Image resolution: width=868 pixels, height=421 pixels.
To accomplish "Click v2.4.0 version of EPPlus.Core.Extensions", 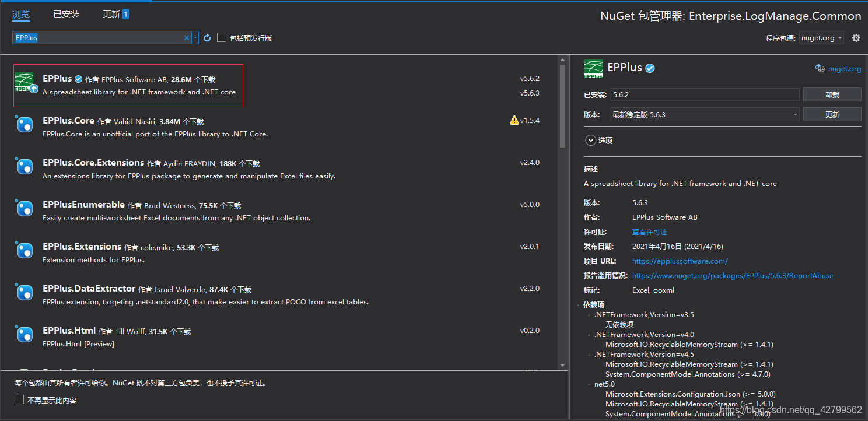I will (530, 163).
